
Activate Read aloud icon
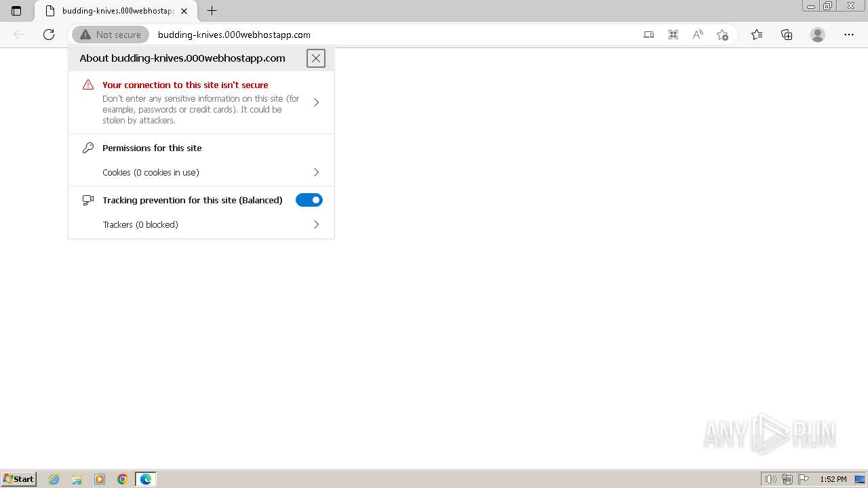click(x=698, y=35)
